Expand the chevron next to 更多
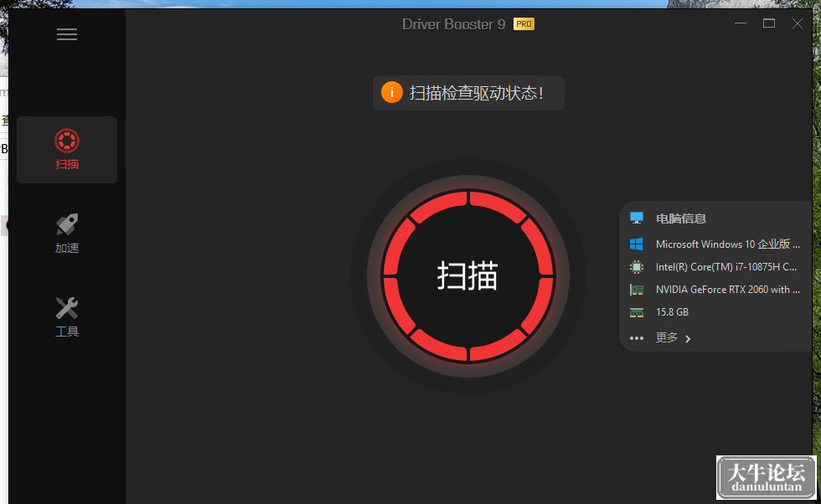The height and width of the screenshot is (504, 821). click(x=688, y=338)
